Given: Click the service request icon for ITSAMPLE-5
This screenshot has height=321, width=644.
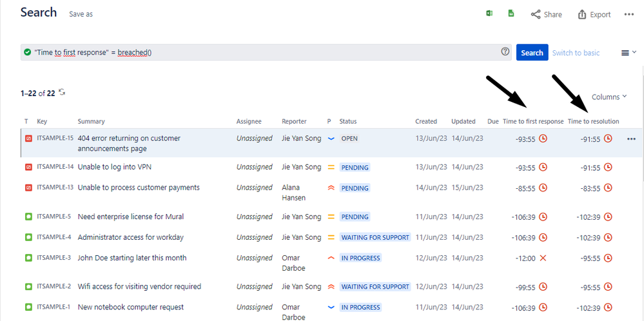Looking at the screenshot, I should pos(28,217).
